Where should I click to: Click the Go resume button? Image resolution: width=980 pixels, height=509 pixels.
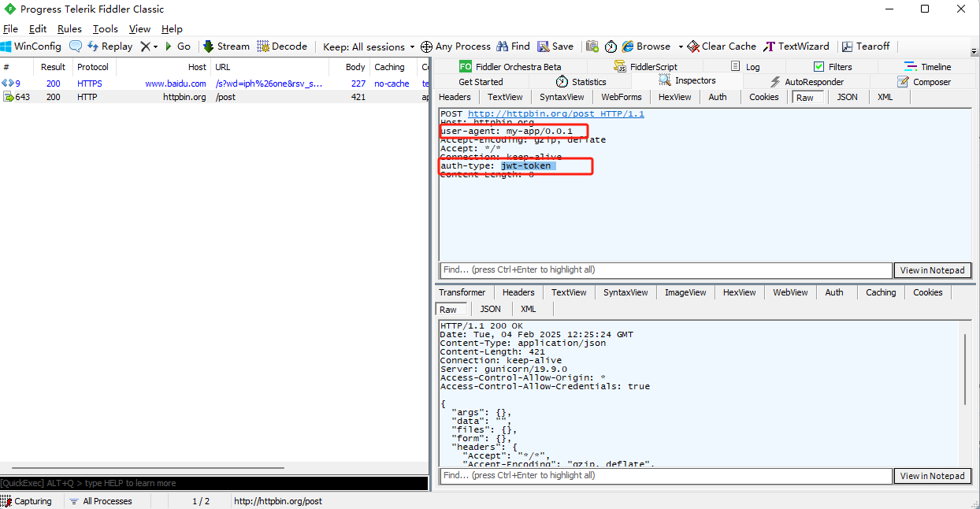pyautogui.click(x=177, y=46)
